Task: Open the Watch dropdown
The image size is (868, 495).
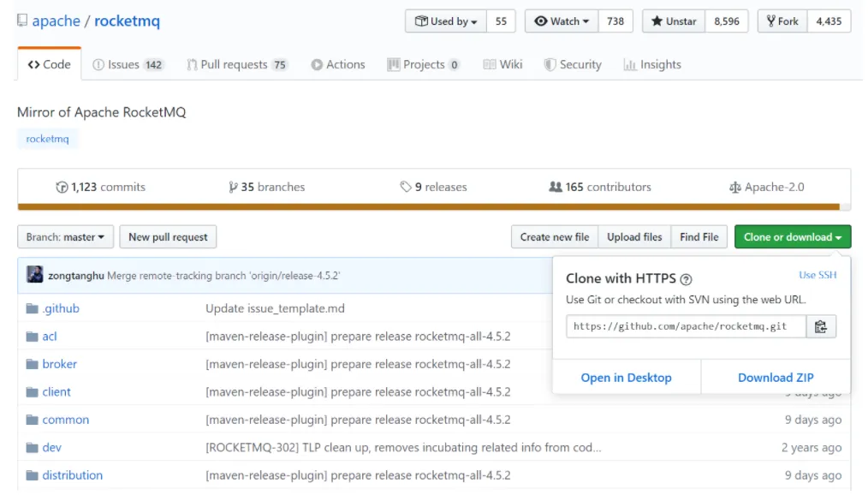Action: [x=562, y=21]
